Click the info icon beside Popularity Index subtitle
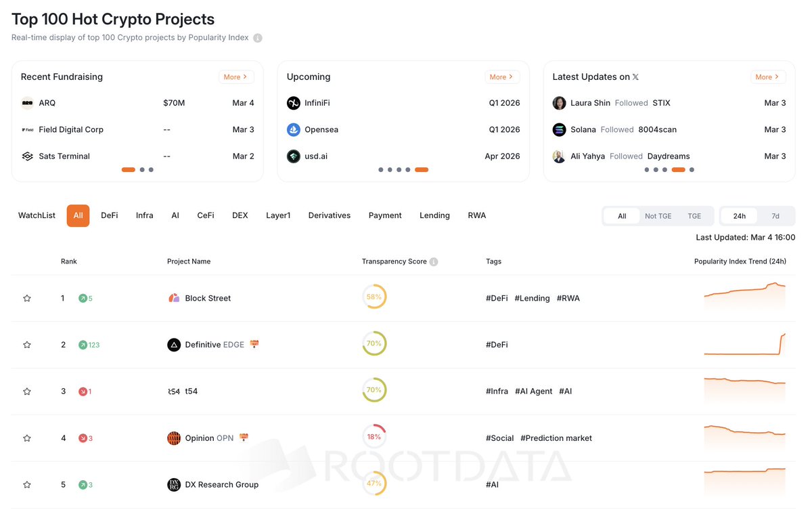This screenshot has width=812, height=514. click(258, 38)
